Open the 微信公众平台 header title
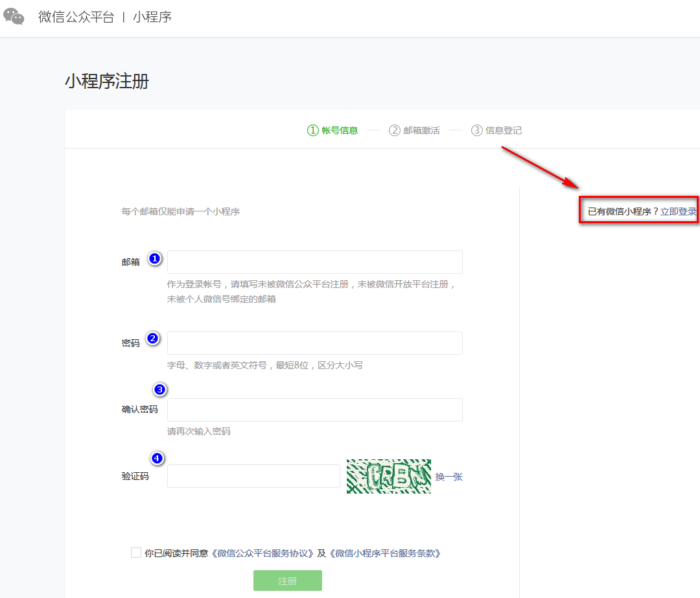Screen dimensions: 700x598 coord(76,17)
